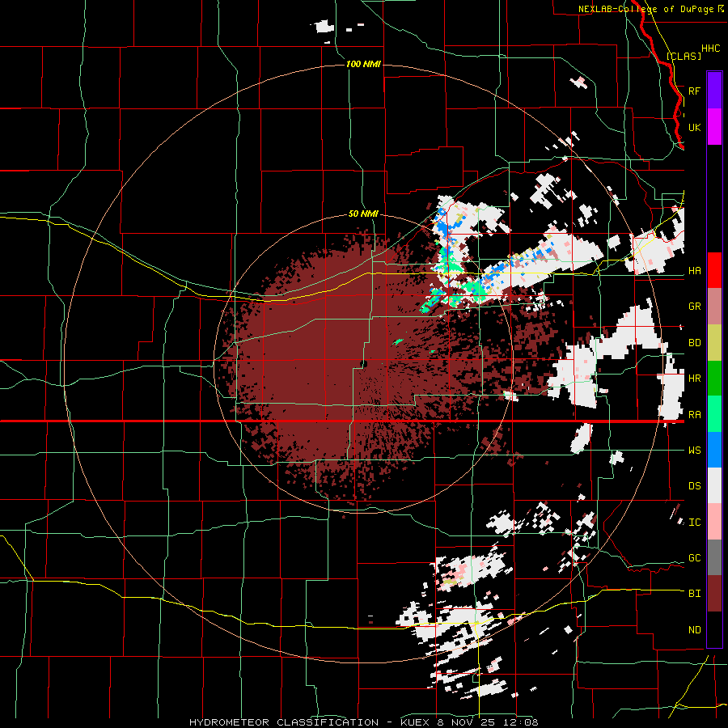Screen dimensions: 728x728
Task: Click the GR legend label
Action: click(x=694, y=307)
